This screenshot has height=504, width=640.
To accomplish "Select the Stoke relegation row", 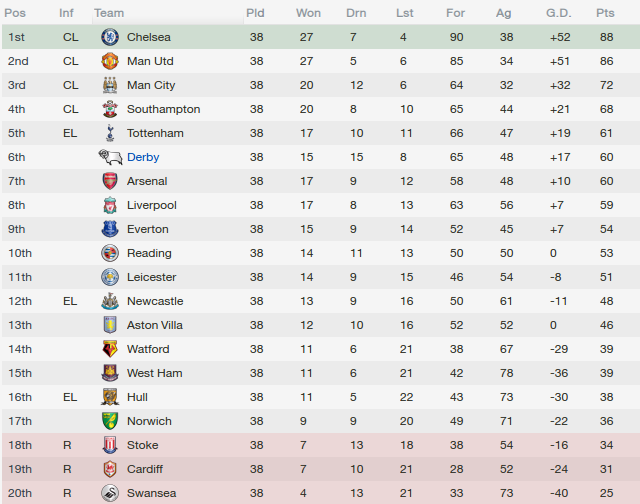I will pyautogui.click(x=321, y=445).
